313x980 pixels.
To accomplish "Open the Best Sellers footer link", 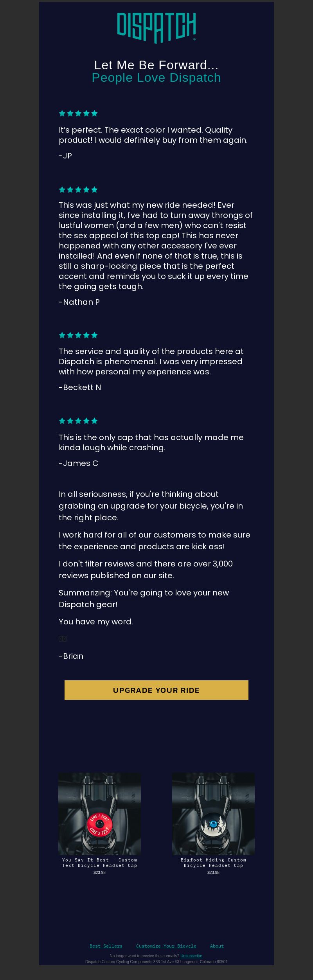I will click(x=106, y=946).
